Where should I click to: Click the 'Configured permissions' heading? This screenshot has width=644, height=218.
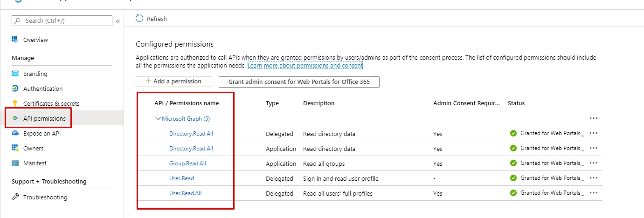(x=174, y=44)
